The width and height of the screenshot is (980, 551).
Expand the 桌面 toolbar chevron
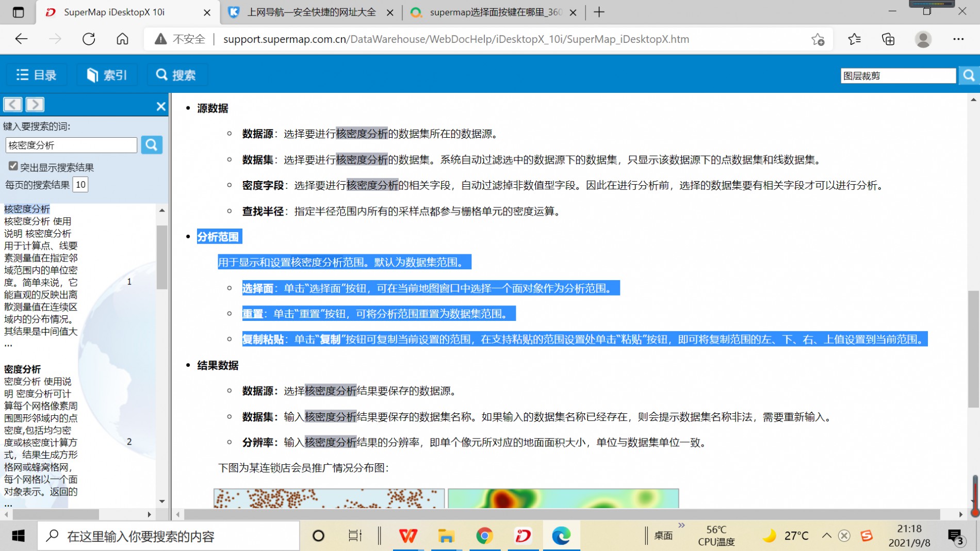click(x=681, y=525)
